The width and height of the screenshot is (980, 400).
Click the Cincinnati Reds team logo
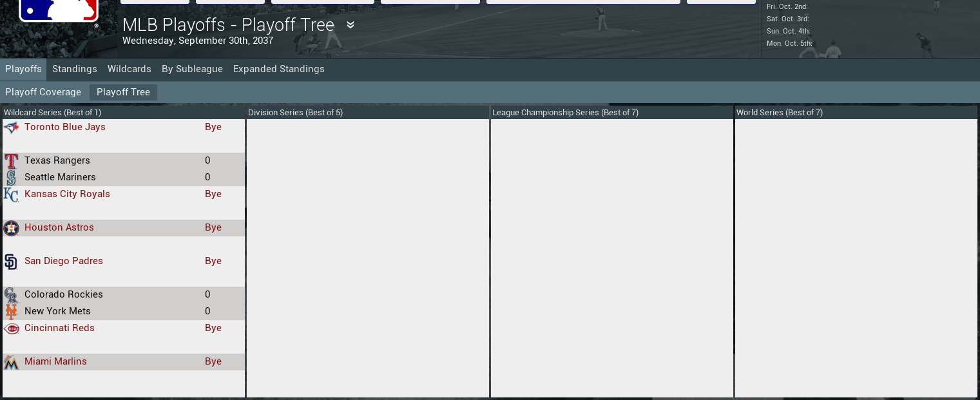[x=11, y=329]
